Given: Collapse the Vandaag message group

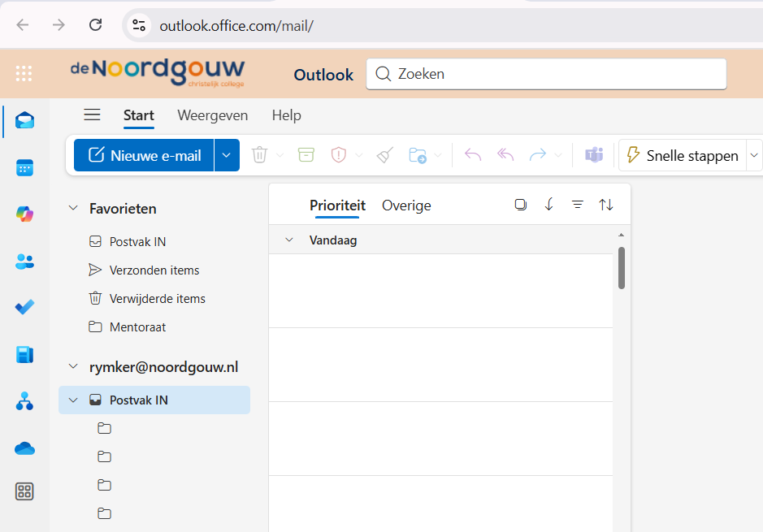Looking at the screenshot, I should pyautogui.click(x=288, y=240).
